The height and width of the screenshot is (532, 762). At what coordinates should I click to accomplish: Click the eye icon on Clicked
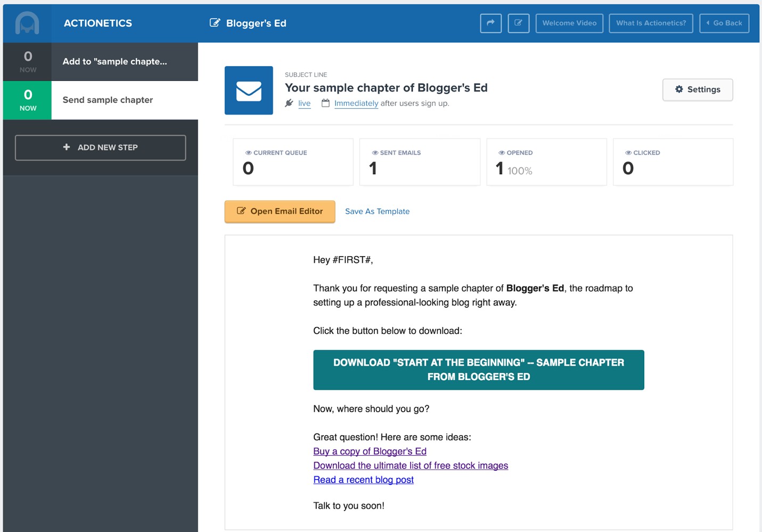(x=628, y=153)
